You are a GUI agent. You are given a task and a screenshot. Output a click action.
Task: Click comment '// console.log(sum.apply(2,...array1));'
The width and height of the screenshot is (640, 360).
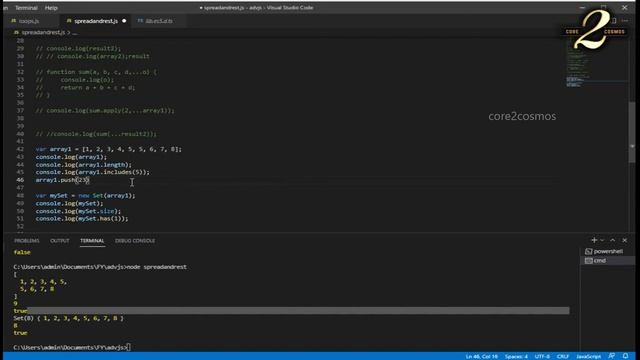105,111
